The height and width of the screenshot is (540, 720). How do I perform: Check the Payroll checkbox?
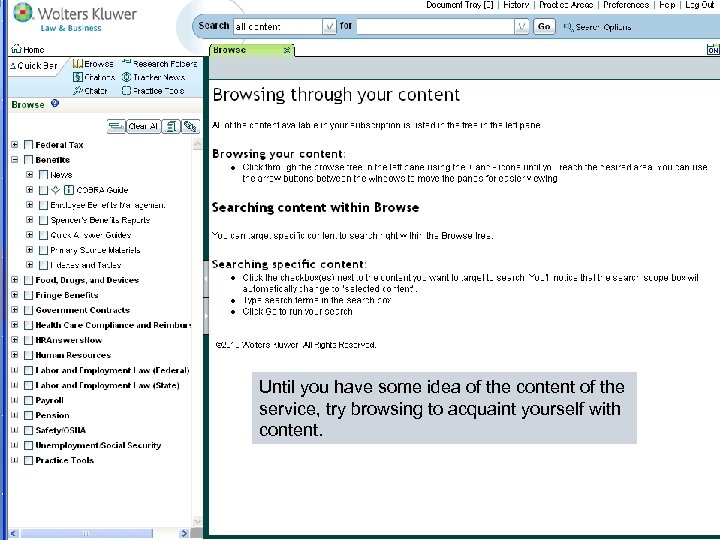(28, 400)
